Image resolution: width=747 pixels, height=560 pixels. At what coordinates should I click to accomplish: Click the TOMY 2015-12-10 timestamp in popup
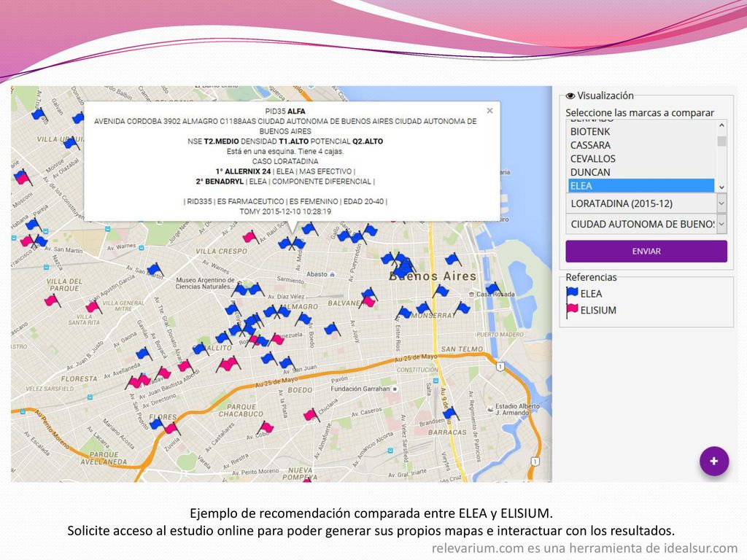click(285, 211)
